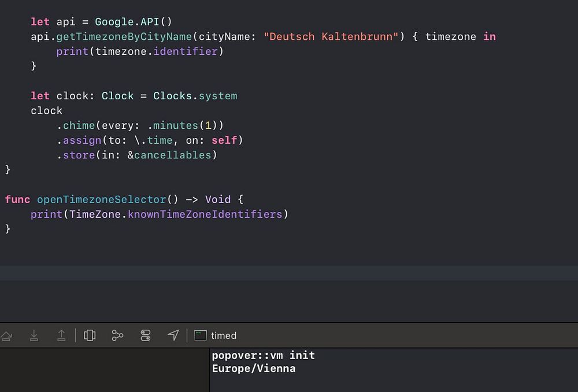
Task: Place cursor on the highlighted empty editor line
Action: (x=289, y=273)
